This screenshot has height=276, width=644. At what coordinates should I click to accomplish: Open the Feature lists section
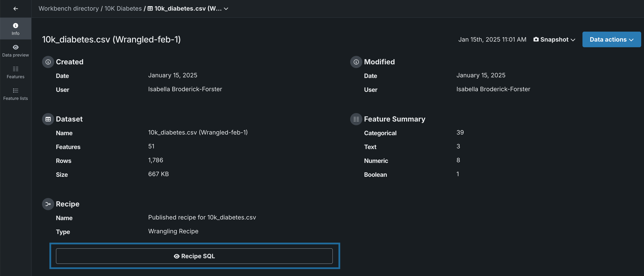[x=16, y=94]
